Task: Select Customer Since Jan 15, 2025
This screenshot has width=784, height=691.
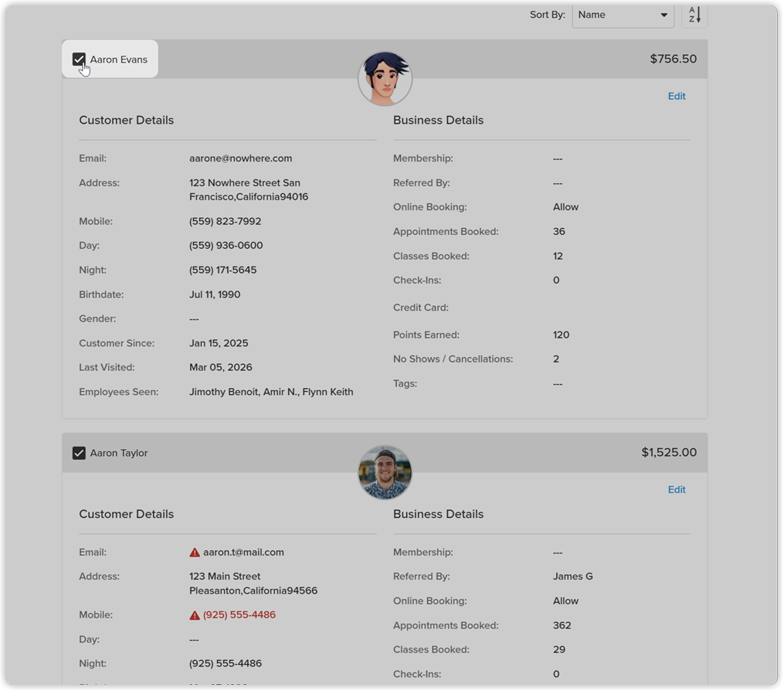Action: click(219, 343)
